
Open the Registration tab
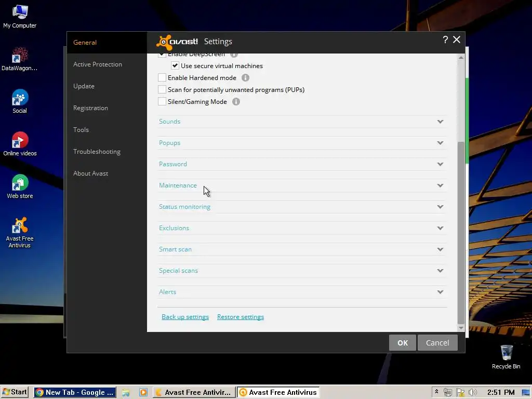coord(107,108)
